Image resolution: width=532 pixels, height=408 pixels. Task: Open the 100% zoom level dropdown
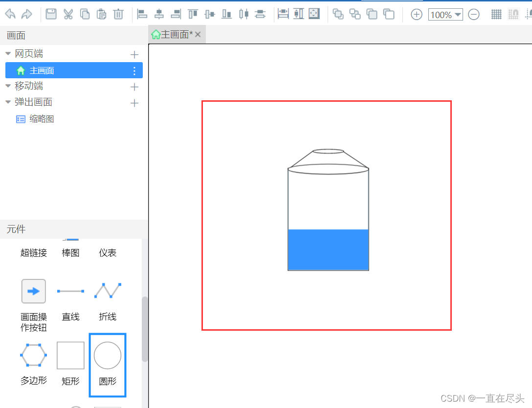pos(445,15)
